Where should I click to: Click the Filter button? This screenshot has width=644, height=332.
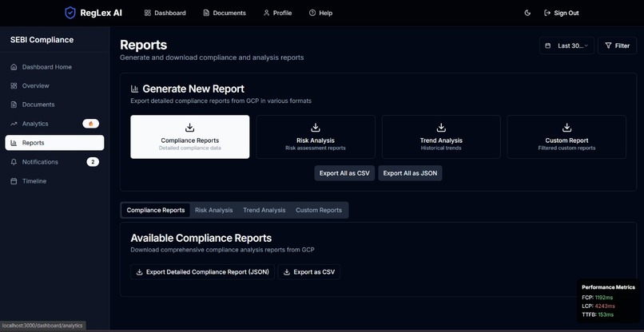tap(618, 45)
